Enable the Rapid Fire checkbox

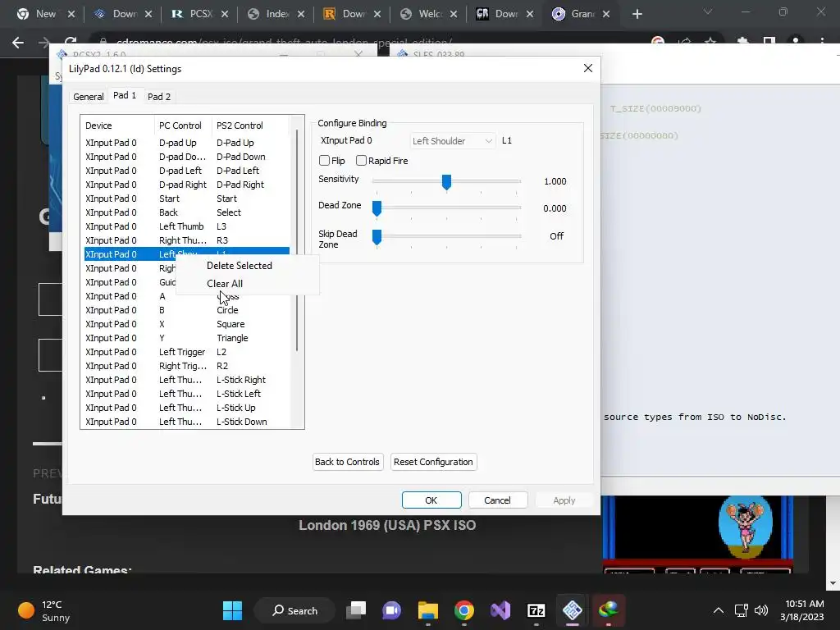(x=361, y=161)
